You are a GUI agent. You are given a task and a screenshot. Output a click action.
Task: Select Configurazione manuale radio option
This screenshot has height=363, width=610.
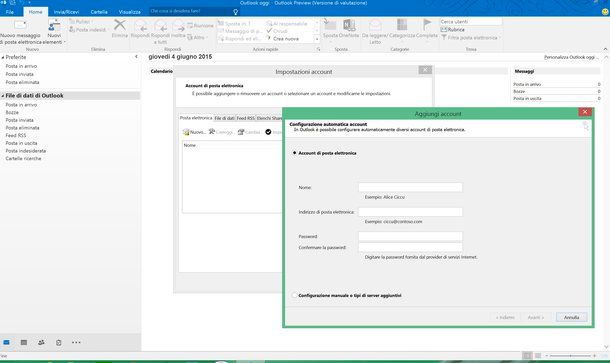(x=294, y=295)
